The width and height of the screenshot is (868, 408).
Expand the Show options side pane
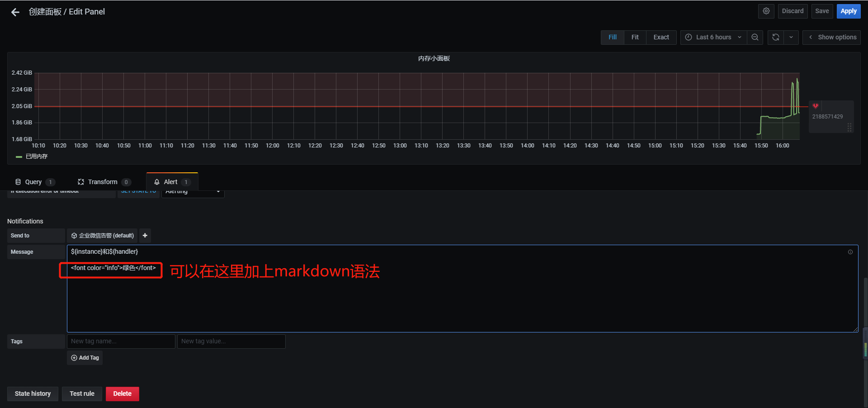[832, 38]
